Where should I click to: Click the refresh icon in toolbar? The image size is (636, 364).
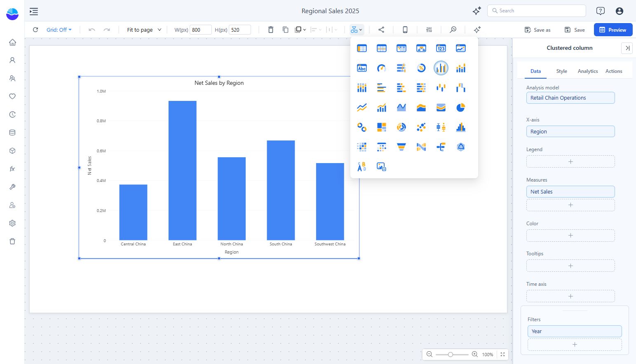coord(35,30)
